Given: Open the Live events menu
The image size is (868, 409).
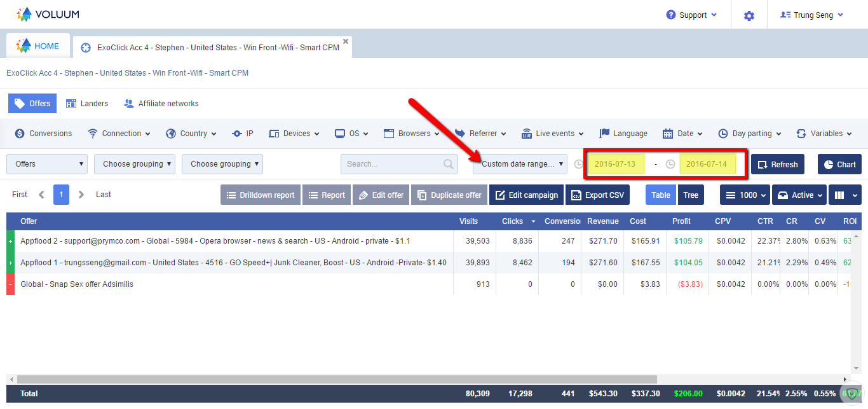Looking at the screenshot, I should (553, 134).
